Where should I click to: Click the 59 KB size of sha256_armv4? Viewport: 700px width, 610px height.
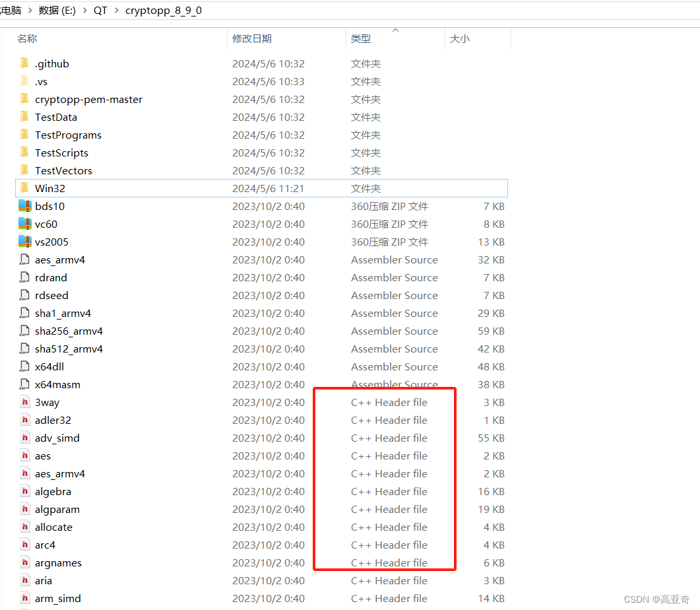point(491,331)
